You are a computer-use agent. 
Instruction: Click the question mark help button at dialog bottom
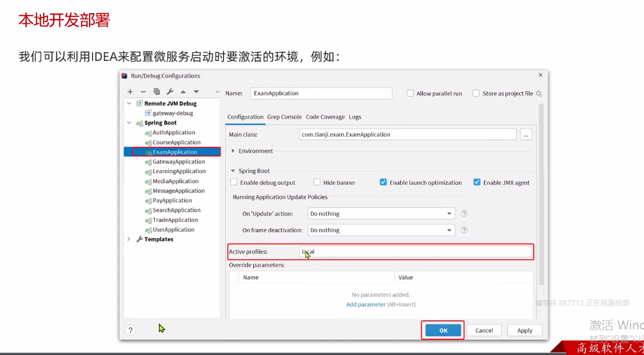click(131, 330)
